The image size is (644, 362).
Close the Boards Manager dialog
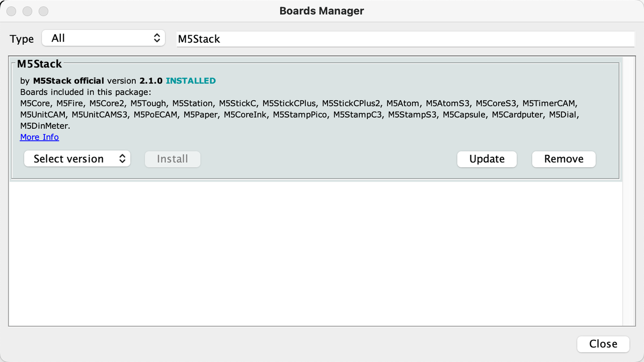point(603,344)
